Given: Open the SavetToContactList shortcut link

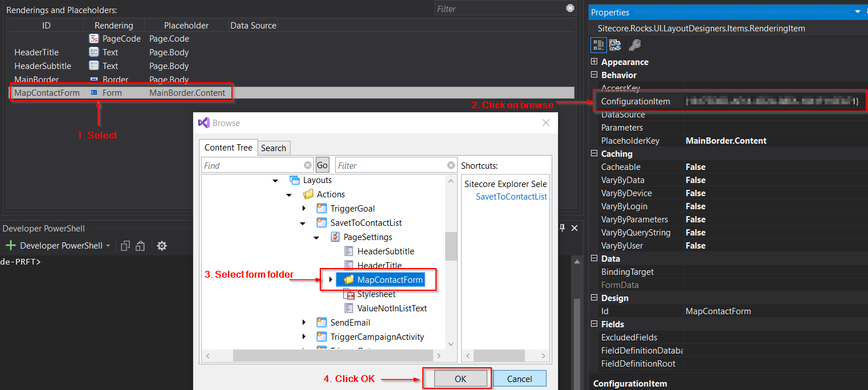Looking at the screenshot, I should click(511, 197).
